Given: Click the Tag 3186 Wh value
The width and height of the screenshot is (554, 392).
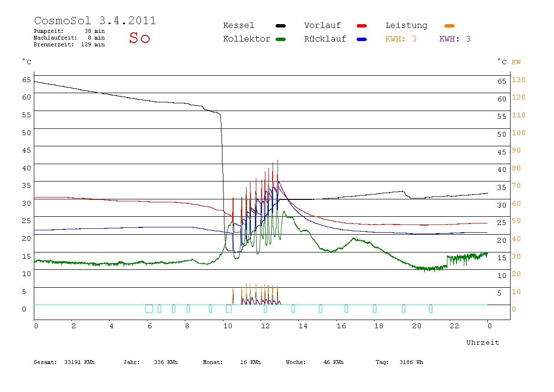Looking at the screenshot, I should (x=399, y=362).
